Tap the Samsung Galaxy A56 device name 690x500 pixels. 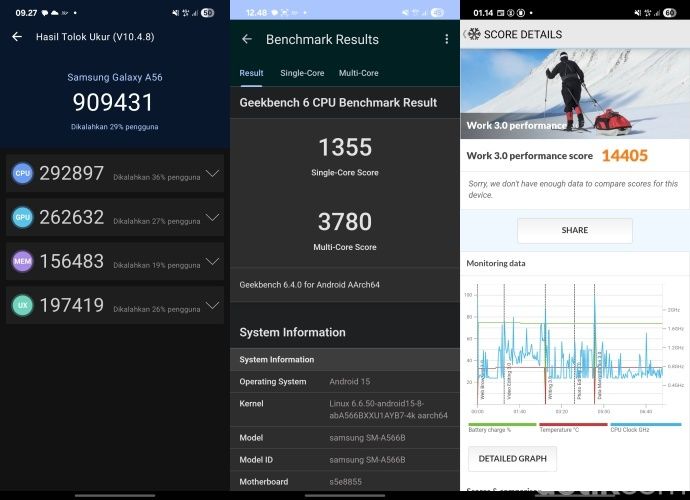[115, 77]
